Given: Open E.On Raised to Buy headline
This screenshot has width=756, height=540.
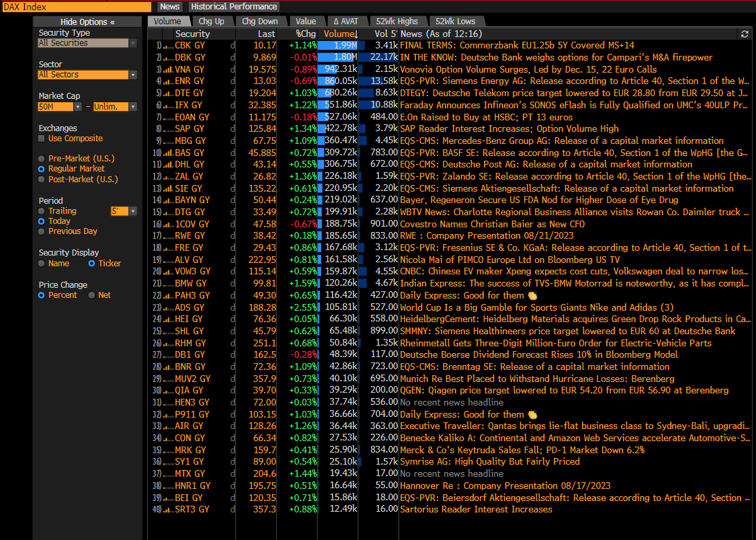Looking at the screenshot, I should point(487,117).
